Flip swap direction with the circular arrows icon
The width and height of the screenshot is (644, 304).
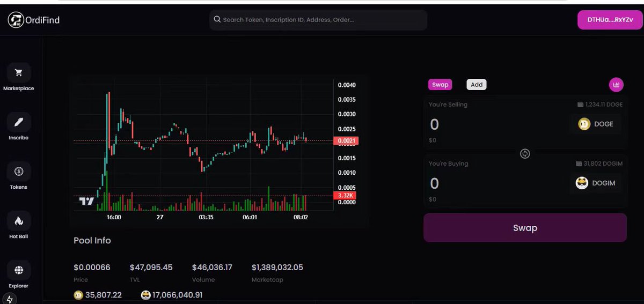click(x=525, y=154)
